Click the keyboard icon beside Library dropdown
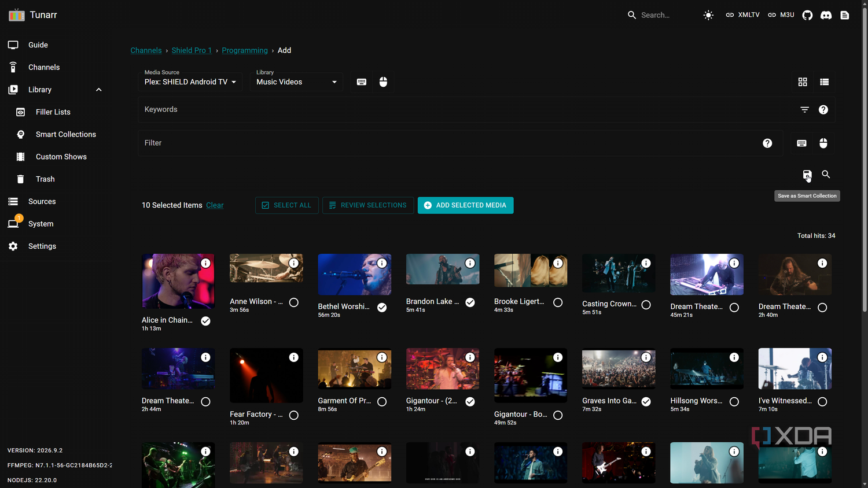Viewport: 868px width, 488px height. [362, 82]
